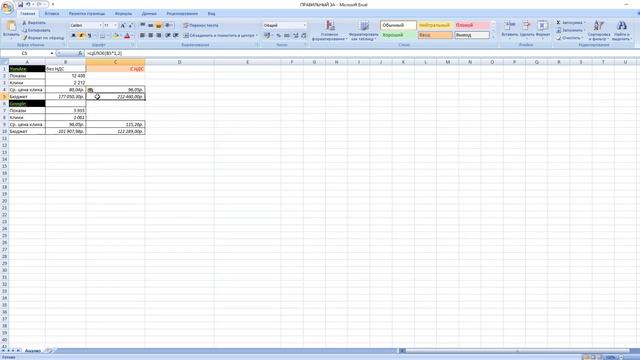This screenshot has width=640, height=360.
Task: Open the Рецензирование ribbon tab
Action: coord(182,13)
